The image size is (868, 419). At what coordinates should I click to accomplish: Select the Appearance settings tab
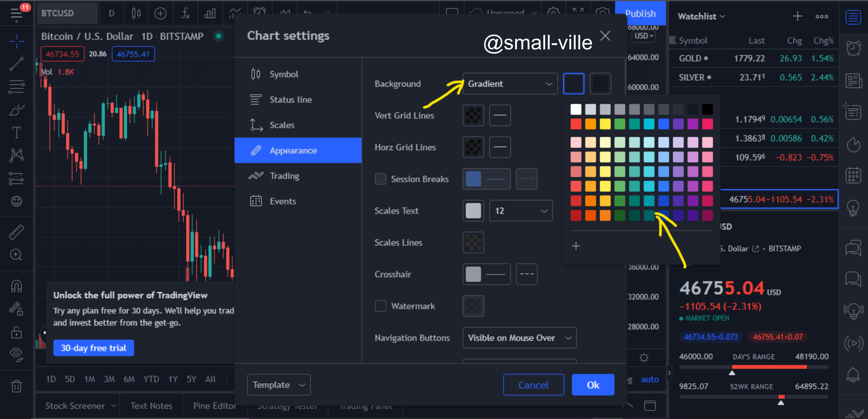pyautogui.click(x=298, y=150)
